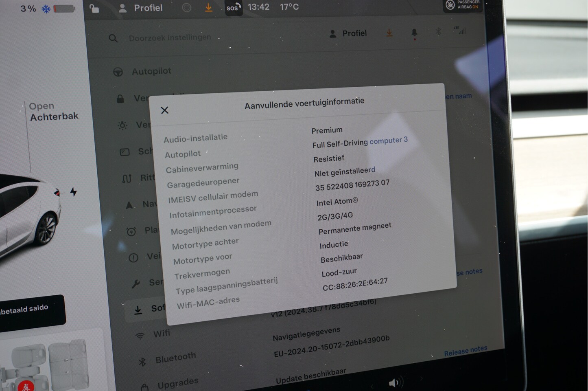Open the Wifi settings menu
This screenshot has width=588, height=391.
click(162, 333)
